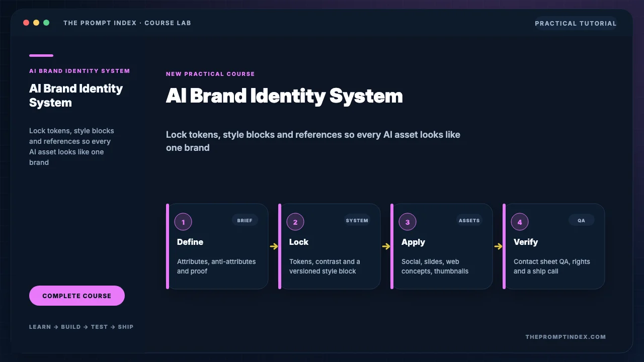Click the main AI Brand Identity System headline
This screenshot has width=644, height=362.
click(x=284, y=96)
